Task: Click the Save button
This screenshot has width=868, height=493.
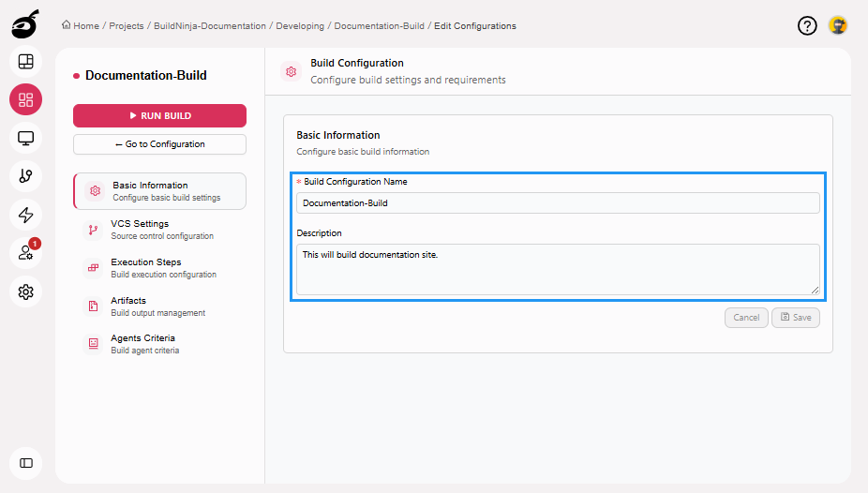Action: point(796,318)
